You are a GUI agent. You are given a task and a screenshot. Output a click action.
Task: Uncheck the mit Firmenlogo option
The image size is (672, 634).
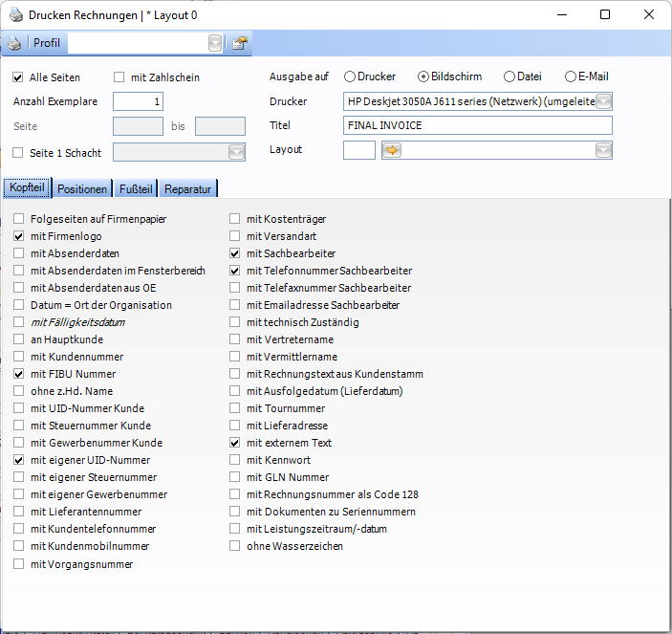click(x=19, y=236)
